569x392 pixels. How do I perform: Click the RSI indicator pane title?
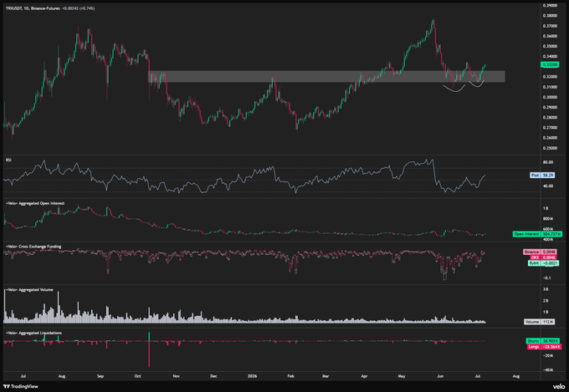[x=8, y=160]
